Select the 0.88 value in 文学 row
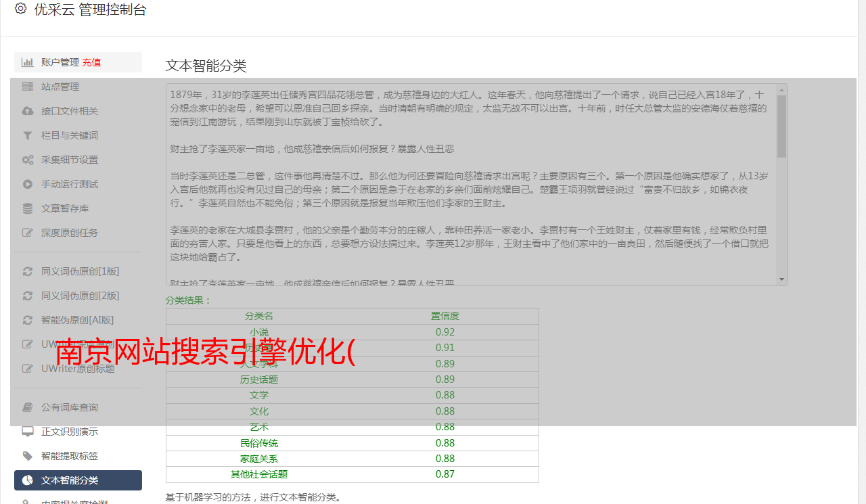The width and height of the screenshot is (866, 504). pos(445,395)
